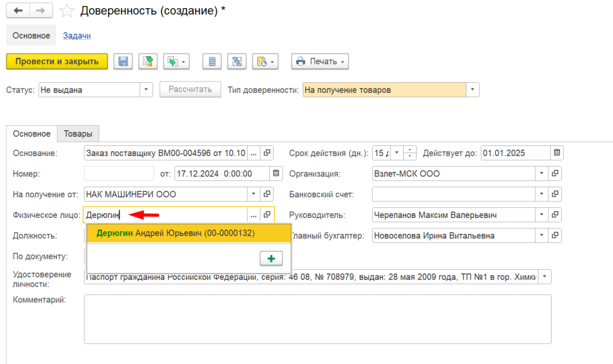
Task: Open Взлет-МСК ООО organization card icon
Action: point(555,173)
